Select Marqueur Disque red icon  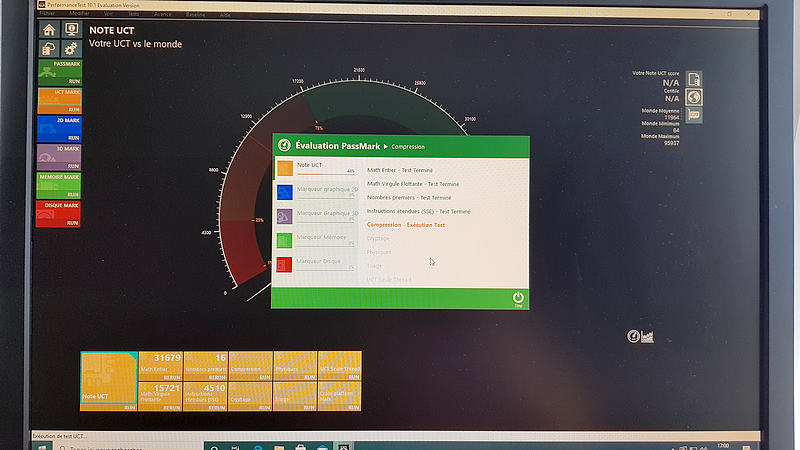click(285, 264)
